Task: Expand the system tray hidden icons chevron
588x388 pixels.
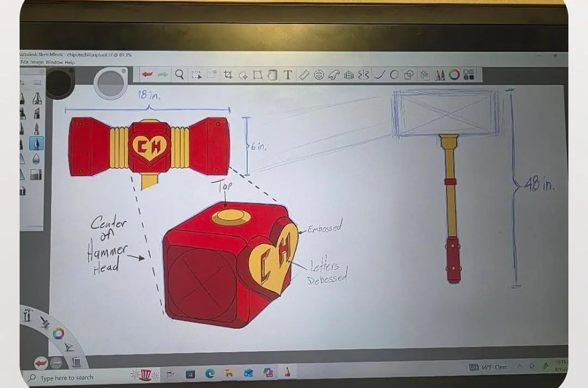Action: [520, 366]
